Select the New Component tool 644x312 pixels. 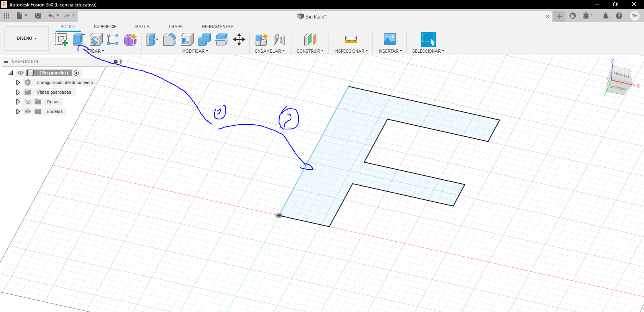pyautogui.click(x=262, y=39)
